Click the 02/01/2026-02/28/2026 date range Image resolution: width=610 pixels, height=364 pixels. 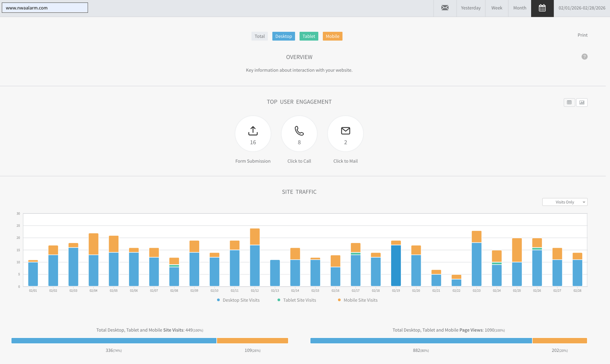(x=582, y=8)
